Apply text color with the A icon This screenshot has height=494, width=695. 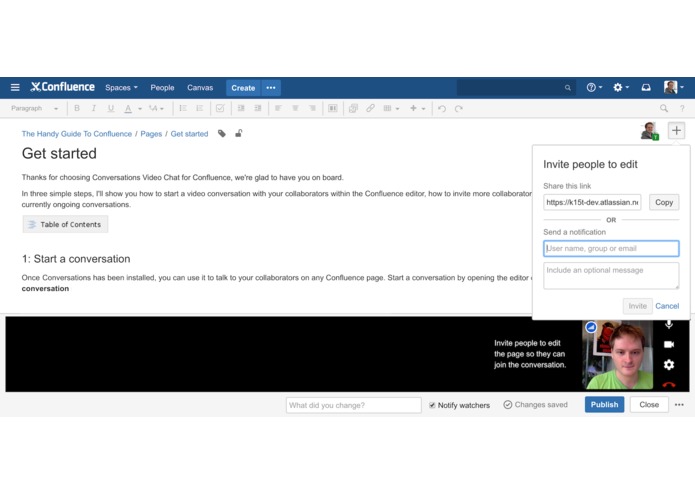[x=128, y=108]
